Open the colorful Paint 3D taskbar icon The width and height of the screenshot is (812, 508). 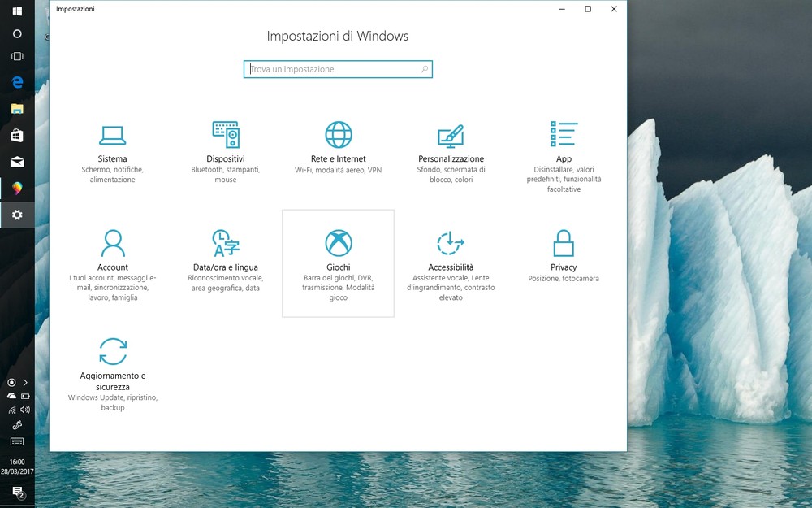pos(17,189)
